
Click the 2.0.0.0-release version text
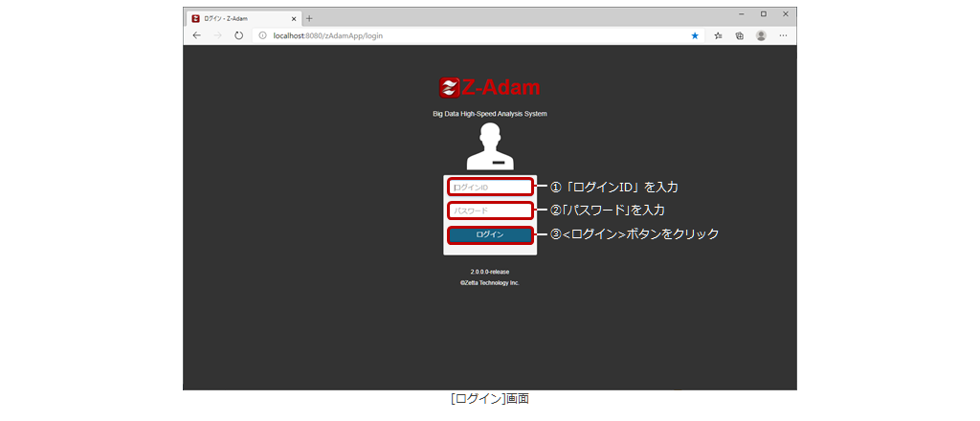tap(490, 272)
